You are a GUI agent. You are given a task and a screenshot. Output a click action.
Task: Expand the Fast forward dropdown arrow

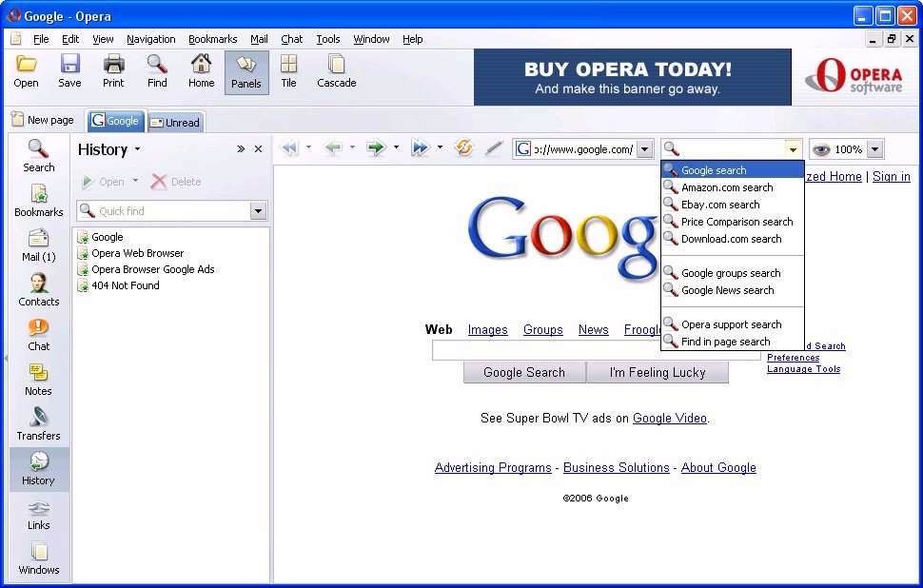click(x=440, y=147)
